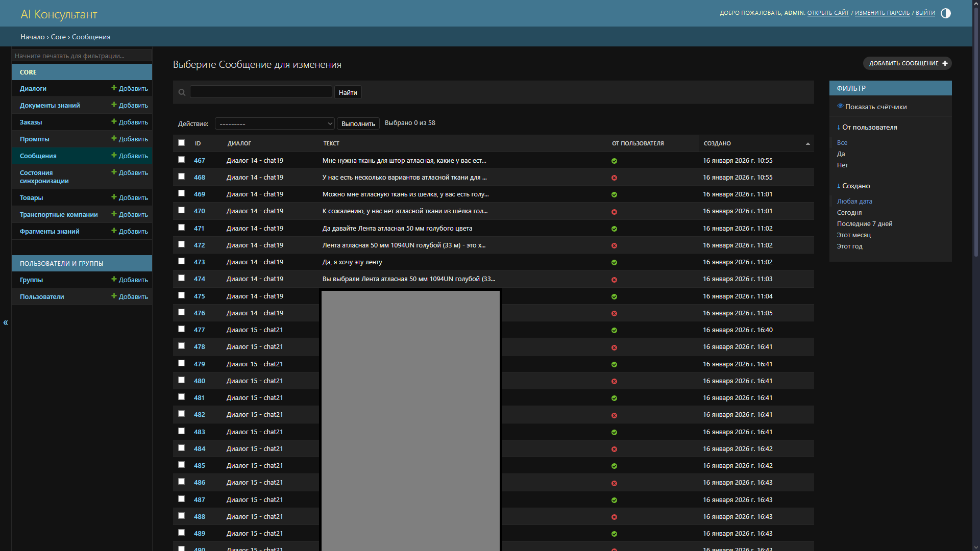Screen dimensions: 980x551
Task: Click the search magnifier icon
Action: point(182,92)
